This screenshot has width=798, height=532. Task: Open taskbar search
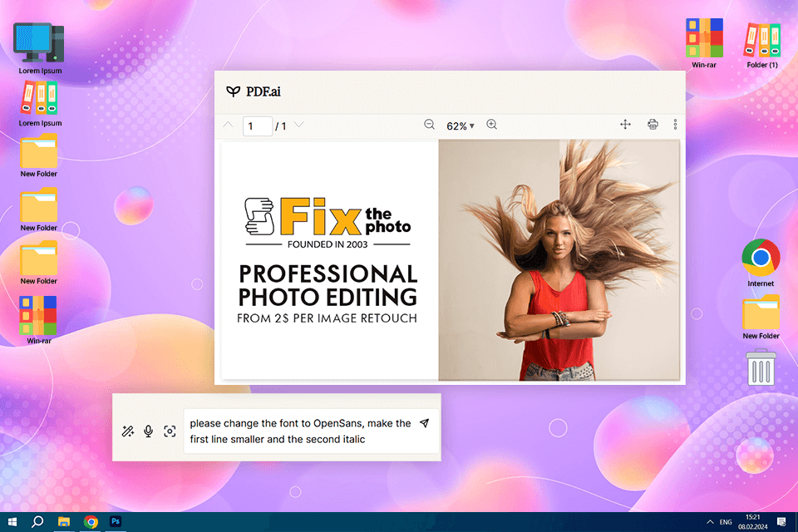(37, 522)
